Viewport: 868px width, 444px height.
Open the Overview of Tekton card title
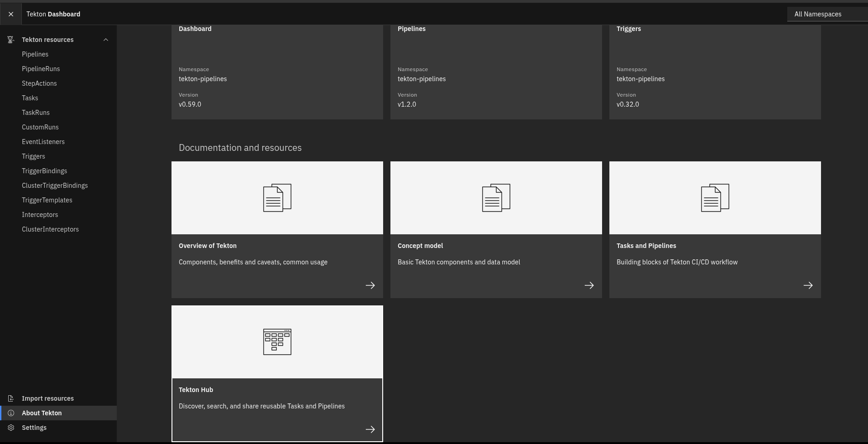[x=208, y=246]
